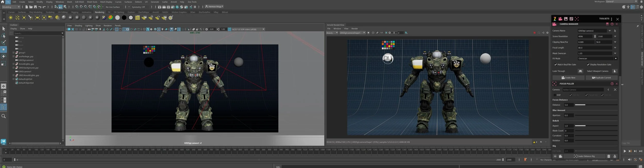Viewport: 644px width, 168px height.
Task: Select GRIDlgt:camera1 in the Outliner
Action: pyautogui.click(x=26, y=60)
